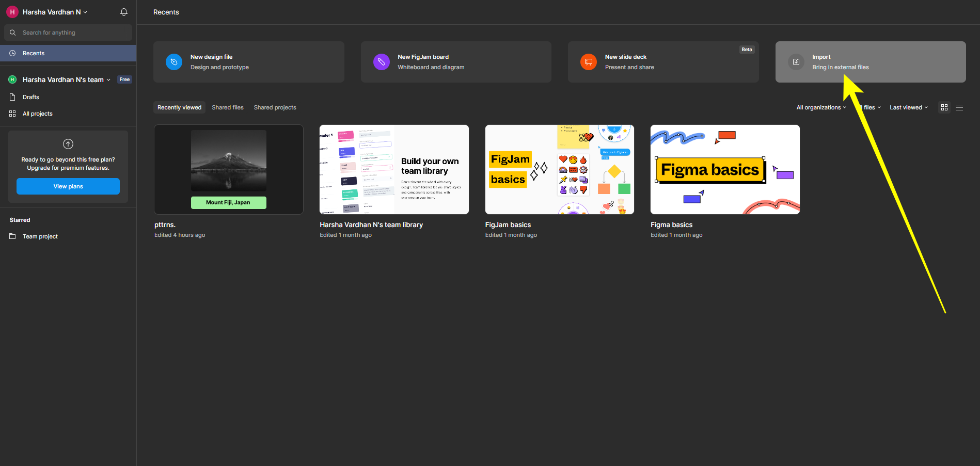This screenshot has height=466, width=980.
Task: Click the New design file pen icon
Action: [x=174, y=62]
